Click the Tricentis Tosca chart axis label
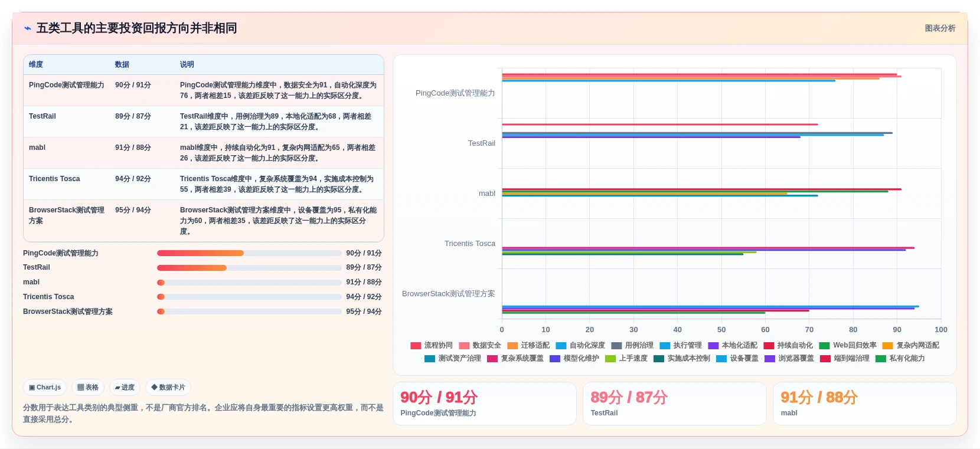980x449 pixels. 470,244
